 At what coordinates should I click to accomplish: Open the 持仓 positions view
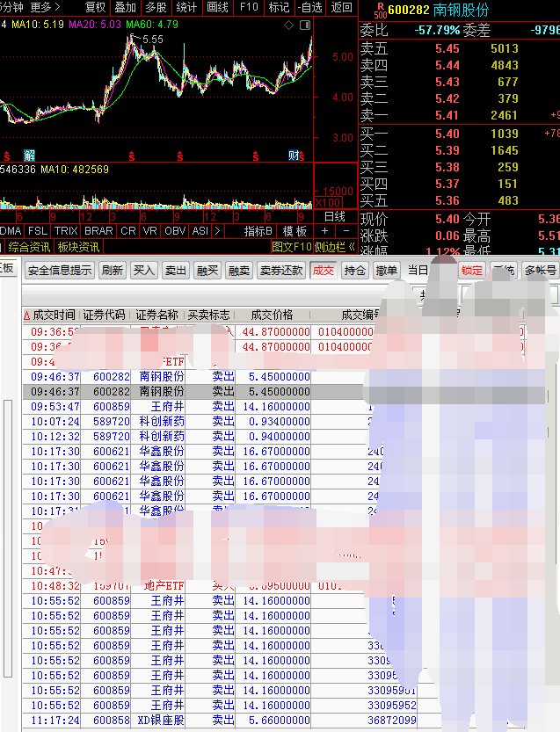pyautogui.click(x=355, y=271)
